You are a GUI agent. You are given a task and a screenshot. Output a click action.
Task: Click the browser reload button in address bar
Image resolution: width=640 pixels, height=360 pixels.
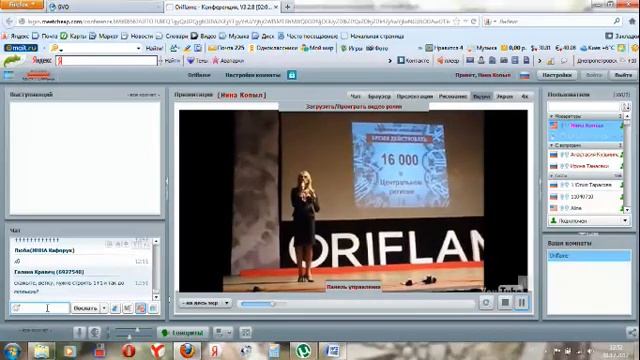(473, 21)
